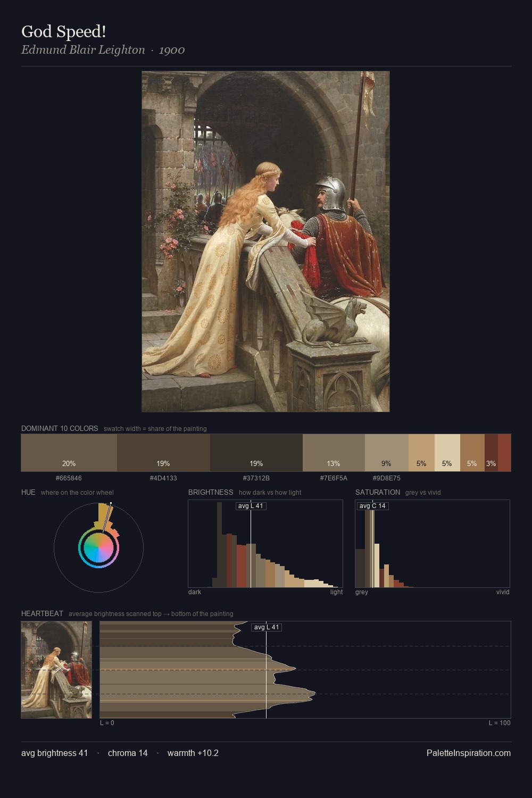Click the 'L = 0' axis label
Screen dimensions: 532x798
(x=107, y=723)
